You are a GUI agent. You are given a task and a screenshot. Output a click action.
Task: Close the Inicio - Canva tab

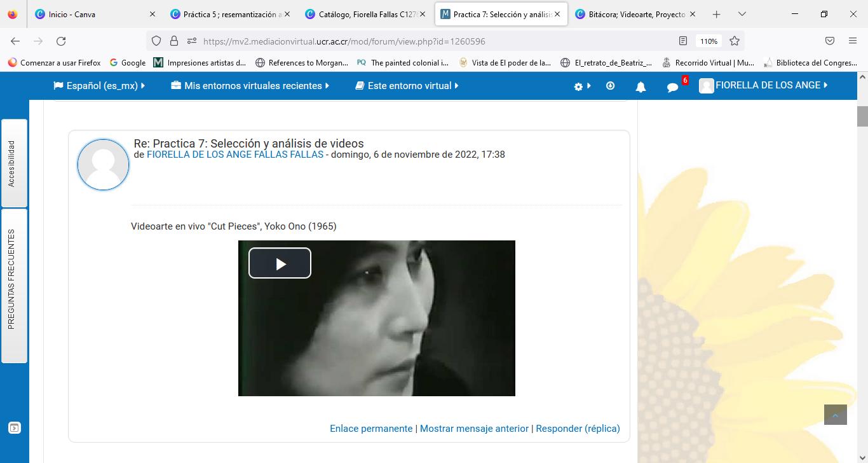153,14
